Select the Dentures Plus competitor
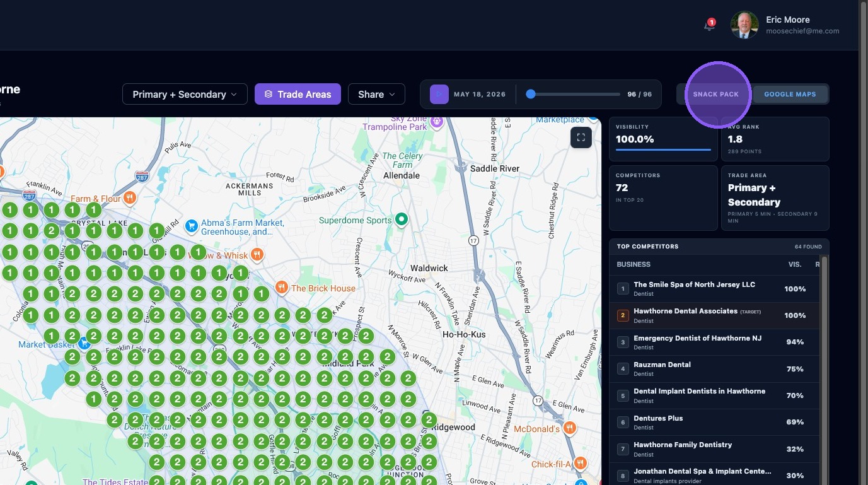 [714, 423]
